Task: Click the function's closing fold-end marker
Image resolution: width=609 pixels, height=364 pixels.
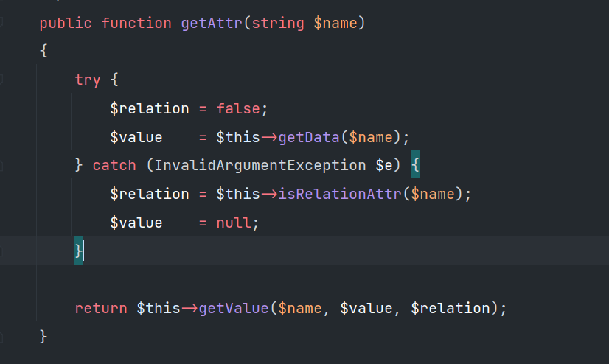Action: coord(1,337)
